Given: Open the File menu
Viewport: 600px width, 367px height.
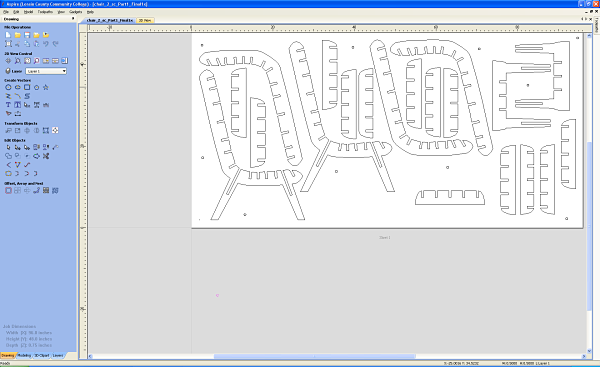Looking at the screenshot, I should (6, 12).
